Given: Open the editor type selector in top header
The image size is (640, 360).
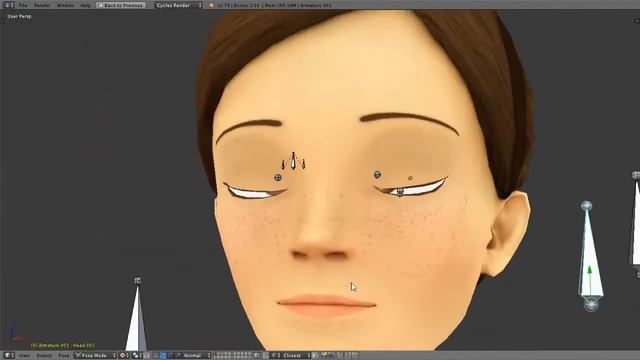Looking at the screenshot, I should coord(8,5).
